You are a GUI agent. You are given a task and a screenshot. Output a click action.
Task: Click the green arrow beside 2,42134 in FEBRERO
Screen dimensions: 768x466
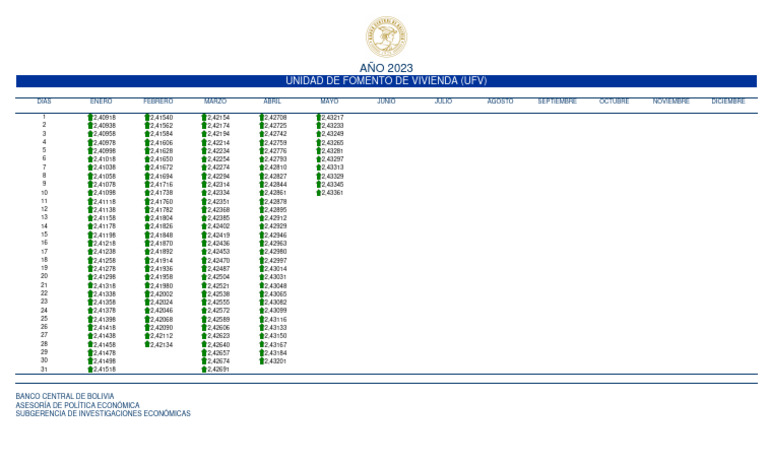pyautogui.click(x=148, y=344)
